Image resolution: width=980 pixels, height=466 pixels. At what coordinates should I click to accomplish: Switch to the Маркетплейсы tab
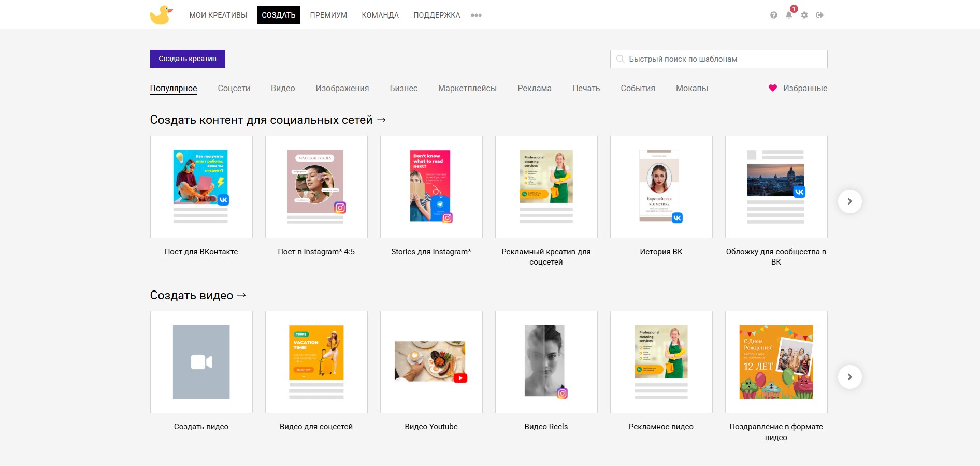point(467,88)
